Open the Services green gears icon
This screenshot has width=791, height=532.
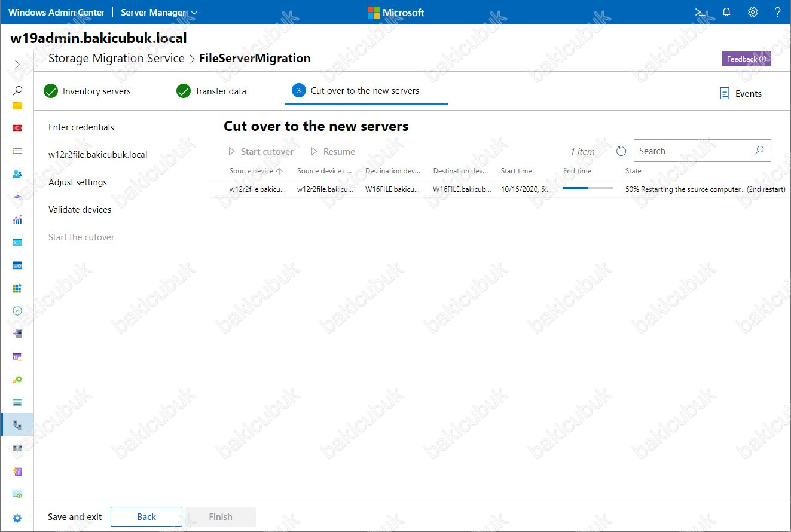click(x=17, y=380)
